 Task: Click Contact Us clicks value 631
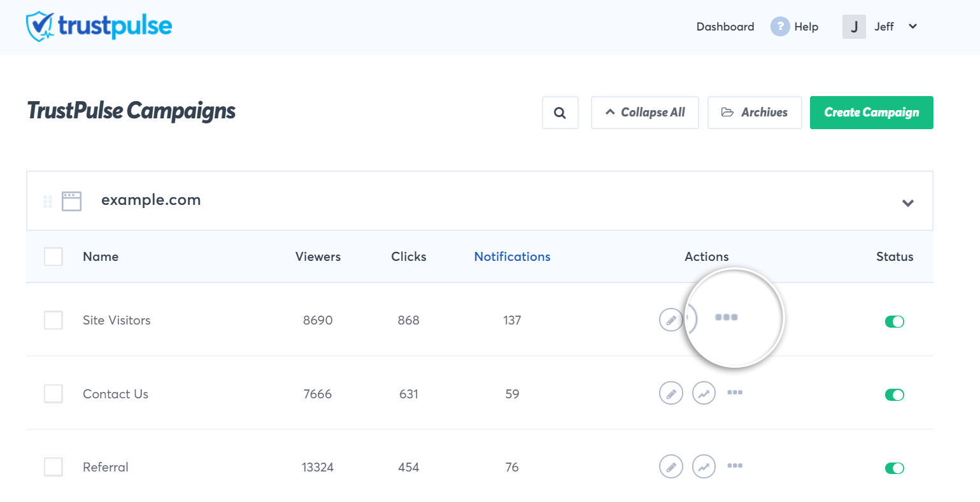click(x=409, y=394)
